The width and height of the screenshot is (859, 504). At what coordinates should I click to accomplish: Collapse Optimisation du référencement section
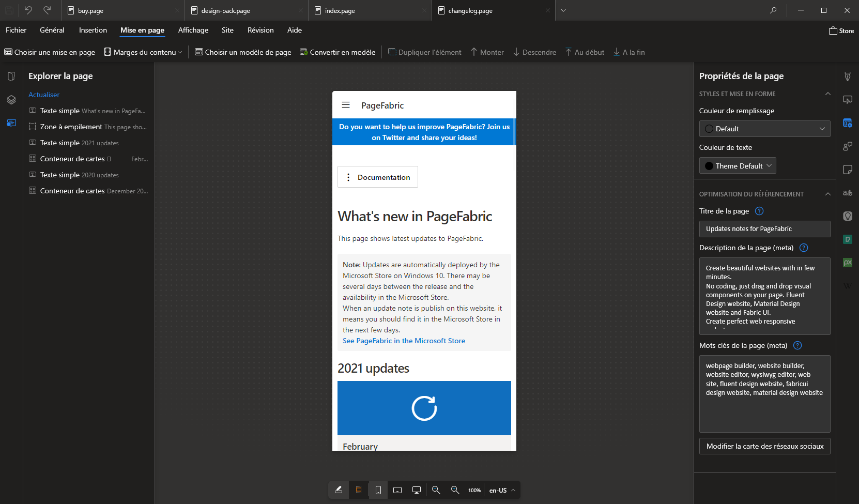828,194
